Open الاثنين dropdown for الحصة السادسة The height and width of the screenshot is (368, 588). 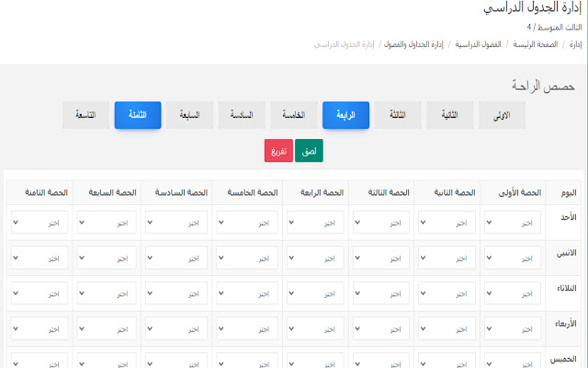pyautogui.click(x=176, y=258)
